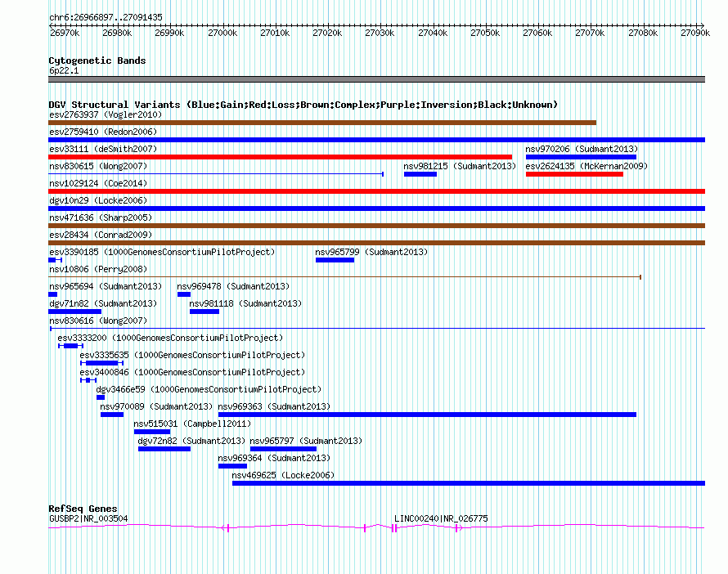Click nsv10806 (Perry2008) label
Image resolution: width=728 pixels, height=574 pixels.
tap(98, 269)
